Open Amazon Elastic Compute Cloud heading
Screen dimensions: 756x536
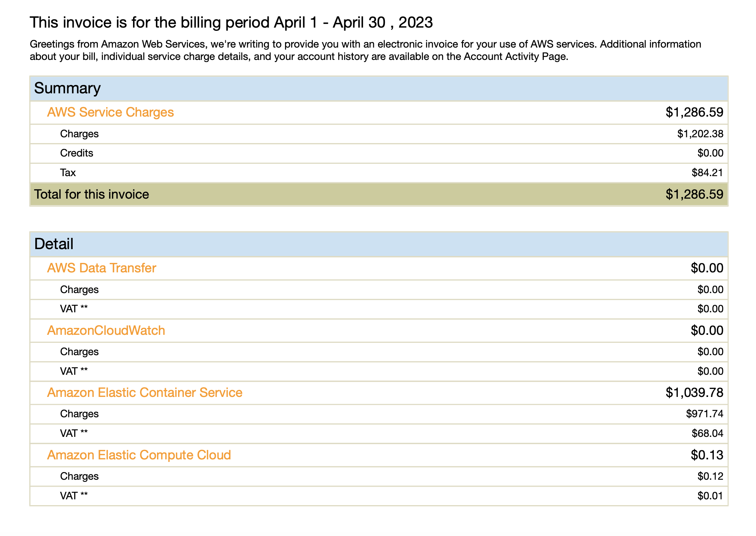[139, 455]
